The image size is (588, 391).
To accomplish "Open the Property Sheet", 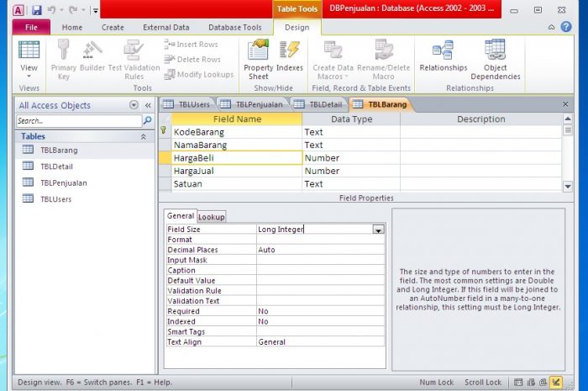I will click(259, 60).
